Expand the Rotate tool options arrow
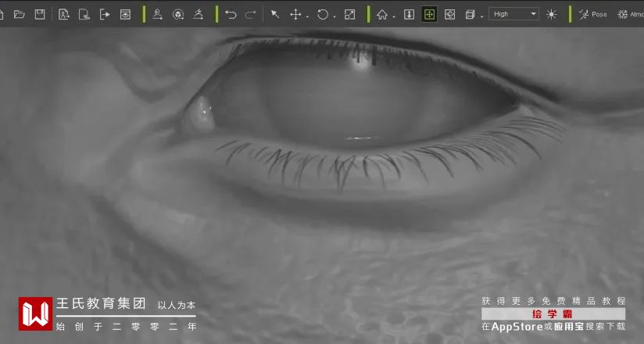The image size is (644, 344). (335, 17)
